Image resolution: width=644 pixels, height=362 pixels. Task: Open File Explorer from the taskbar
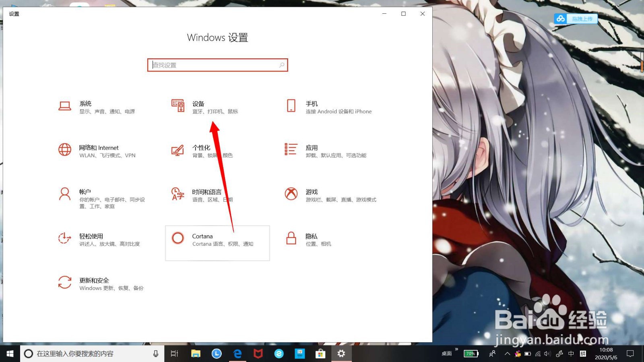[196, 354]
